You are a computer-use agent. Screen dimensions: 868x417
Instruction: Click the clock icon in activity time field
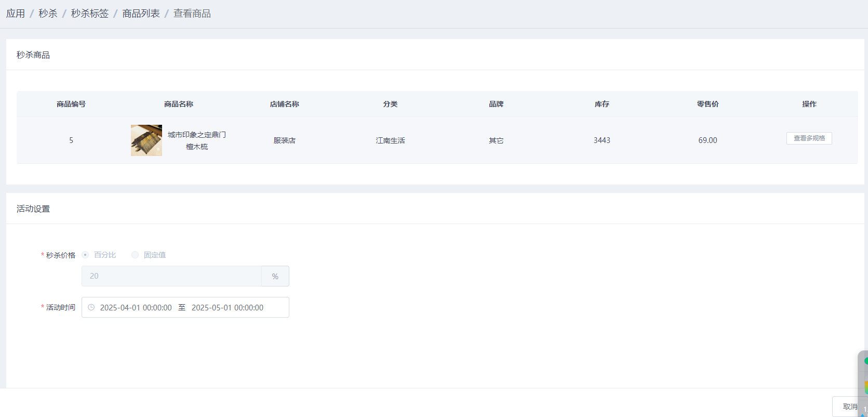tap(91, 307)
